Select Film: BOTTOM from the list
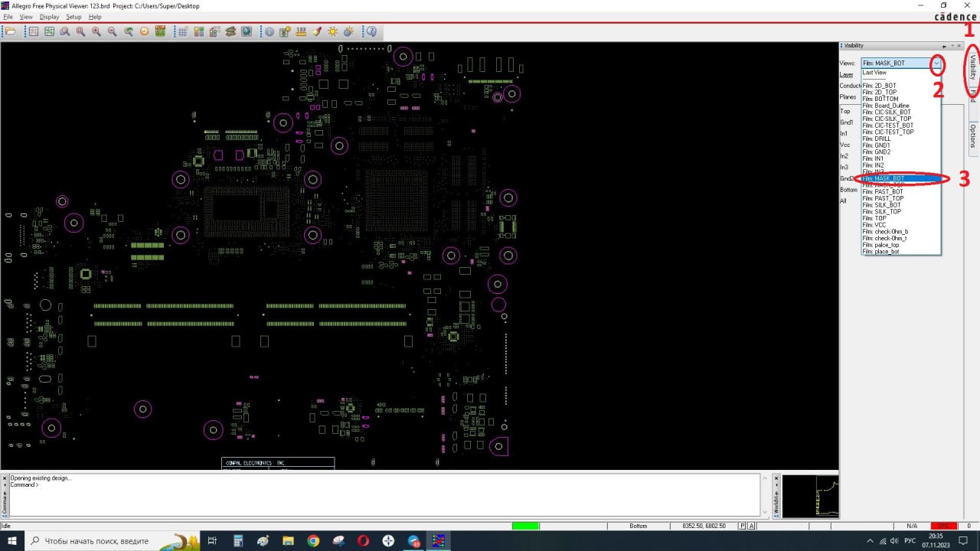The image size is (980, 551). [x=880, y=99]
